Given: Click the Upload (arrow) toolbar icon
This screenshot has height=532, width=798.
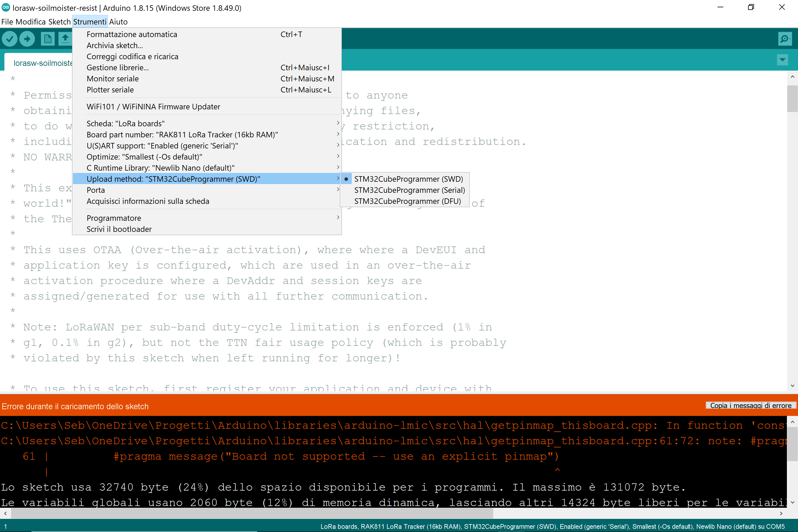Looking at the screenshot, I should click(x=27, y=39).
